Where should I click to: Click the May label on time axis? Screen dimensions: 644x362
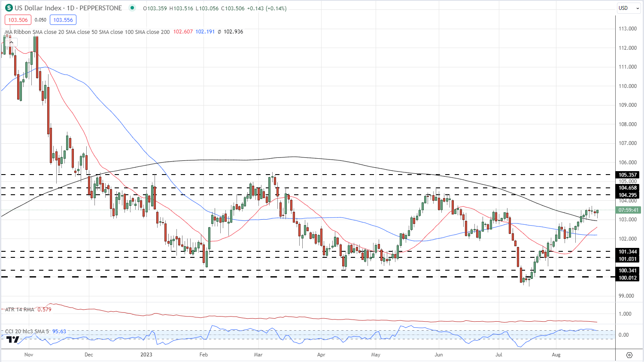(376, 355)
